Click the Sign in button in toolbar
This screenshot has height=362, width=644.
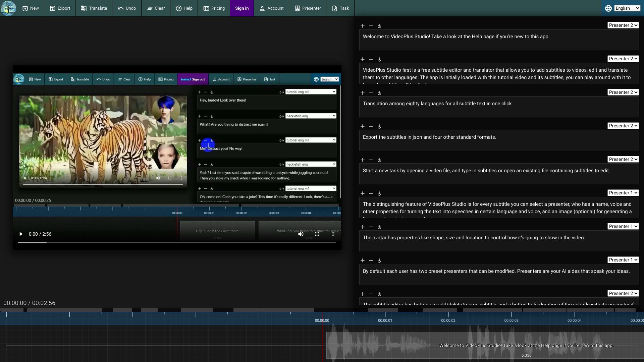pyautogui.click(x=241, y=8)
